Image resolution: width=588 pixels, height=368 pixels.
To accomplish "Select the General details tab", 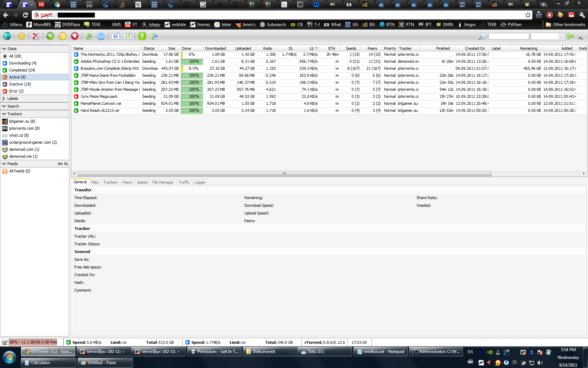I will (x=80, y=182).
